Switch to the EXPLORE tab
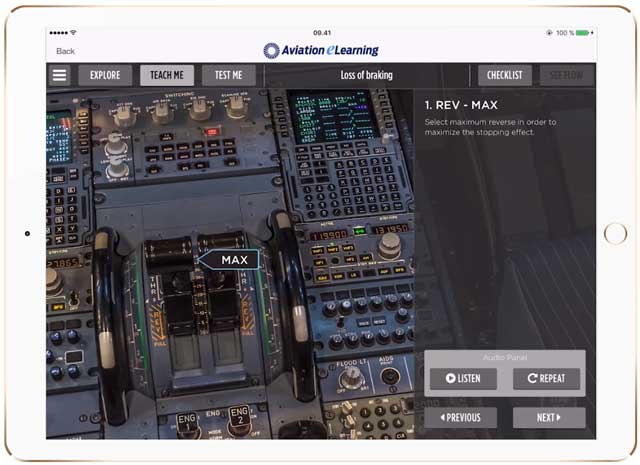Image resolution: width=640 pixels, height=465 pixels. 105,75
